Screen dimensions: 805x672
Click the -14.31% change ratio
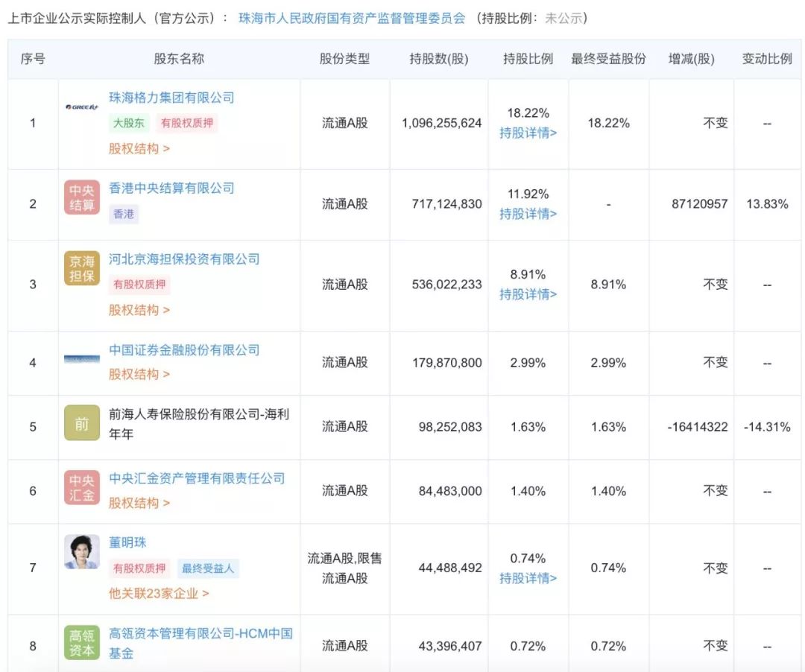767,427
